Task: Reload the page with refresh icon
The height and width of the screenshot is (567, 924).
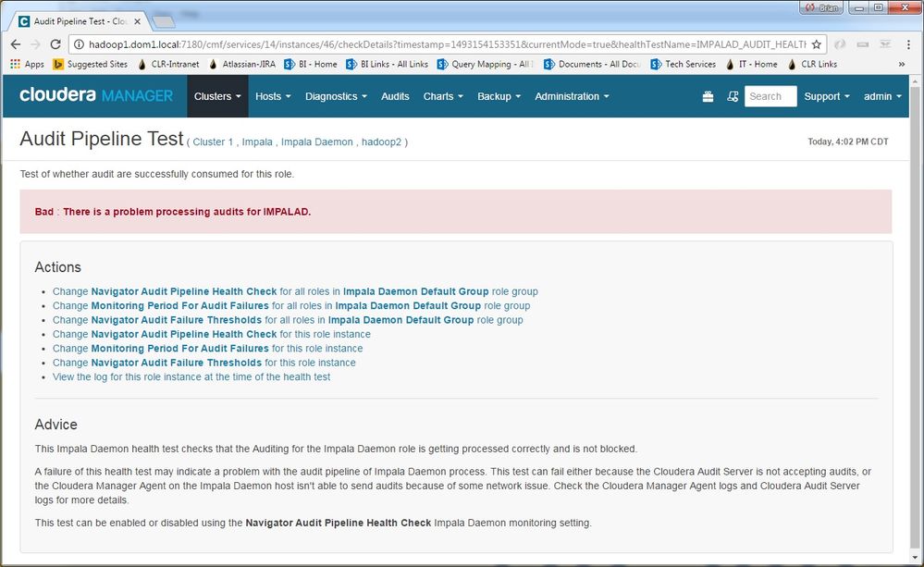Action: 55,44
